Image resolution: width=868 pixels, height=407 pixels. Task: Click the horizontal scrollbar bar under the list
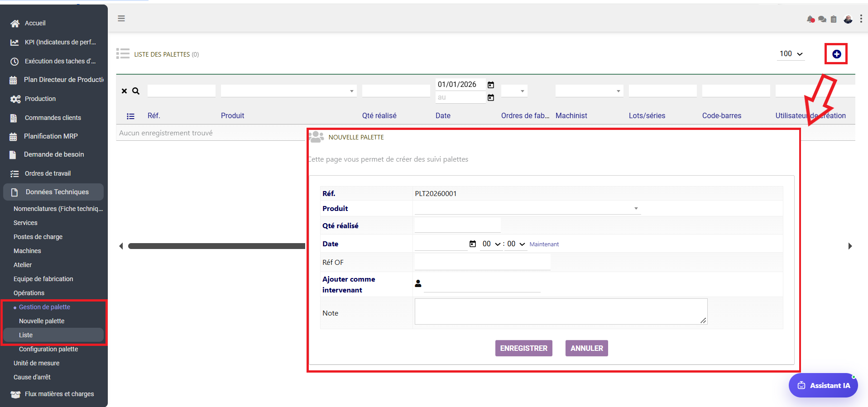point(216,246)
